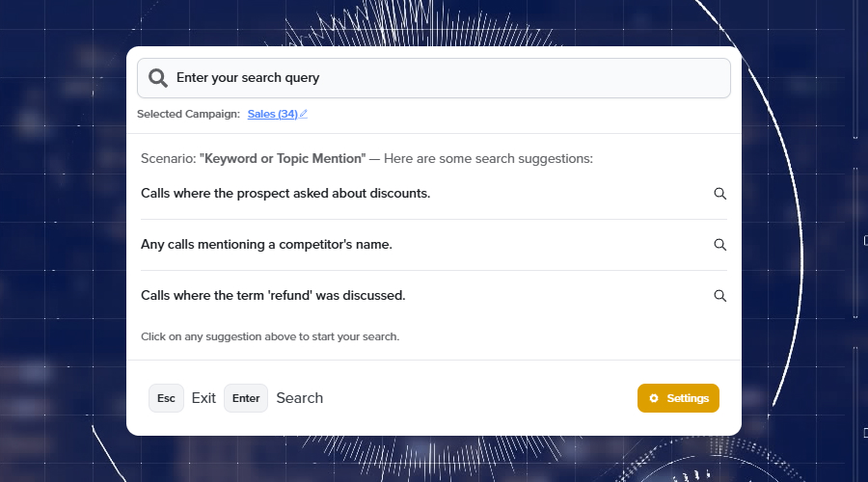Click the 'Selected Campaign:' label
Image resolution: width=868 pixels, height=482 pixels.
point(188,114)
